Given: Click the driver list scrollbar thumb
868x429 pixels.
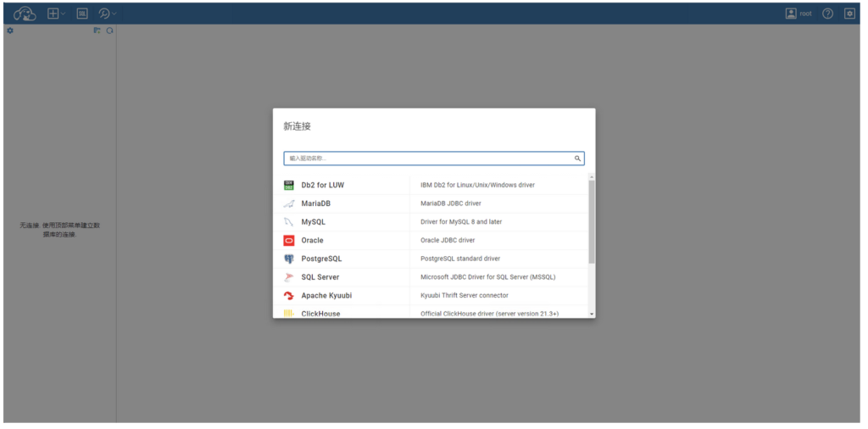Looking at the screenshot, I should [x=592, y=221].
